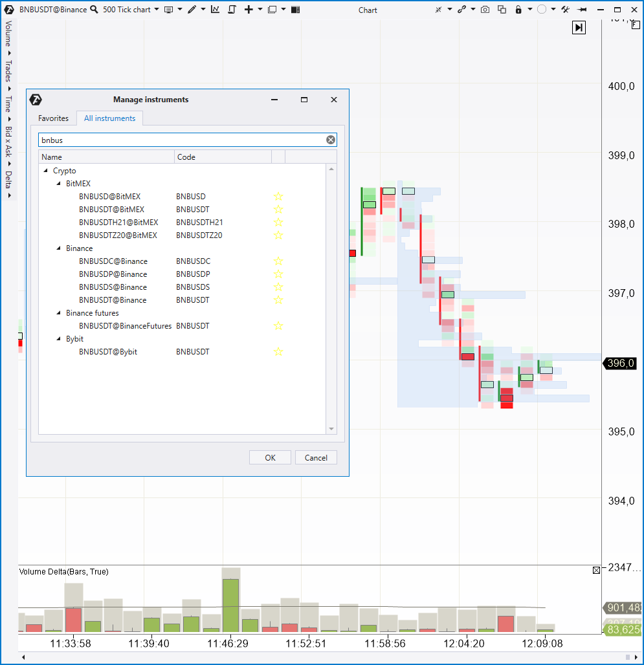The width and height of the screenshot is (644, 665).
Task: Click BNBUSDT@Binance instrument name in toolbar
Action: click(x=53, y=9)
